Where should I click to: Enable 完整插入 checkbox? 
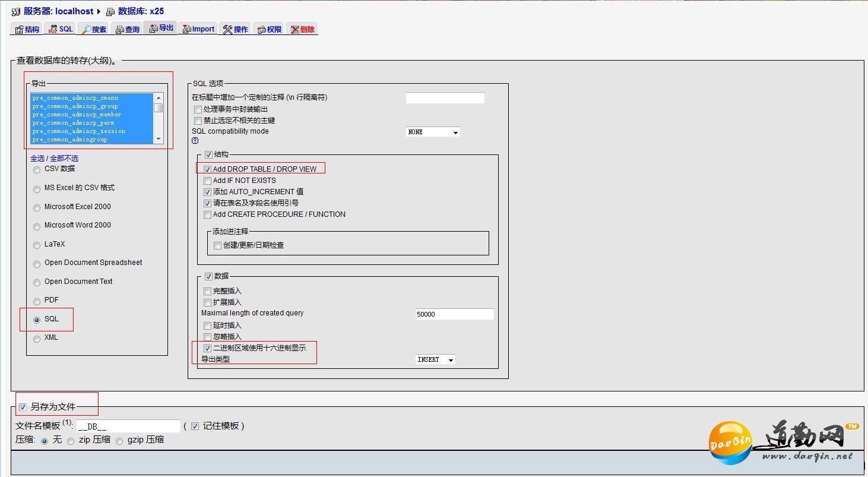[x=207, y=292]
